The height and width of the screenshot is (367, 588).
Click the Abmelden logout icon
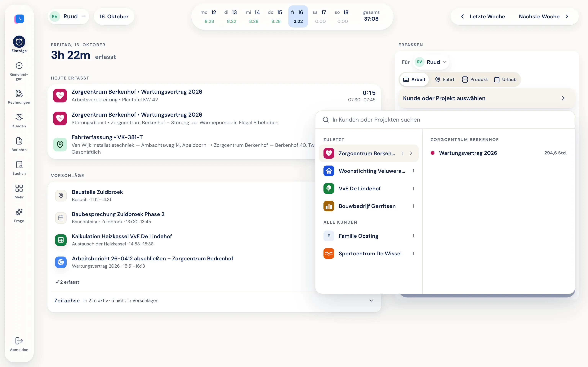tap(19, 341)
